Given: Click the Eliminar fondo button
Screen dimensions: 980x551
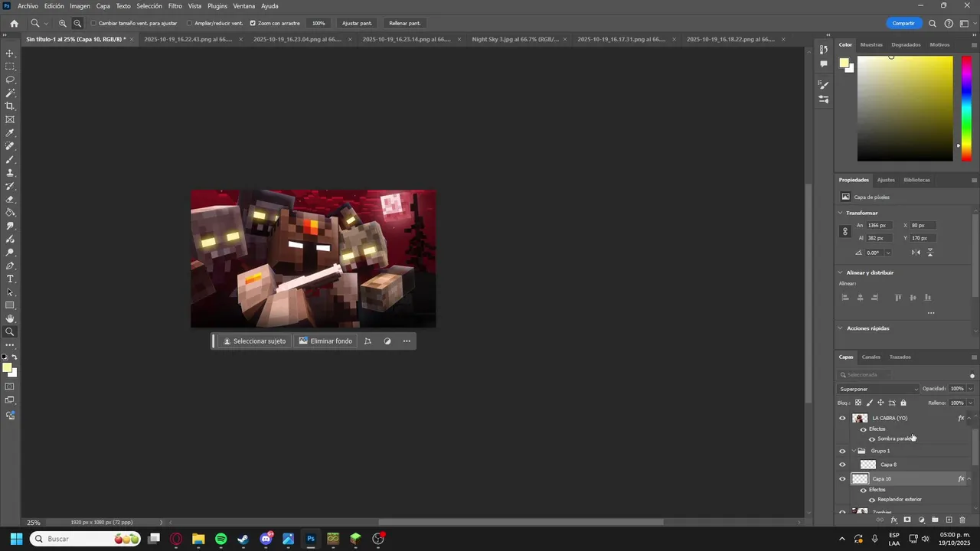Looking at the screenshot, I should tap(325, 341).
